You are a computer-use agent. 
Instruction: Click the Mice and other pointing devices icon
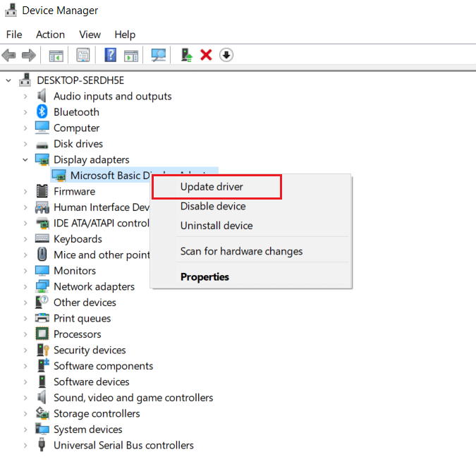tap(42, 255)
